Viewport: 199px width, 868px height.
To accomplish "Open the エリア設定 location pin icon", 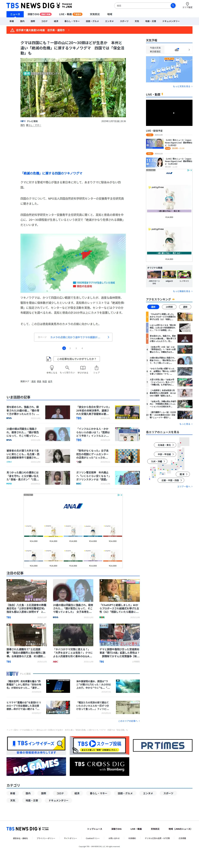I will (187, 4).
